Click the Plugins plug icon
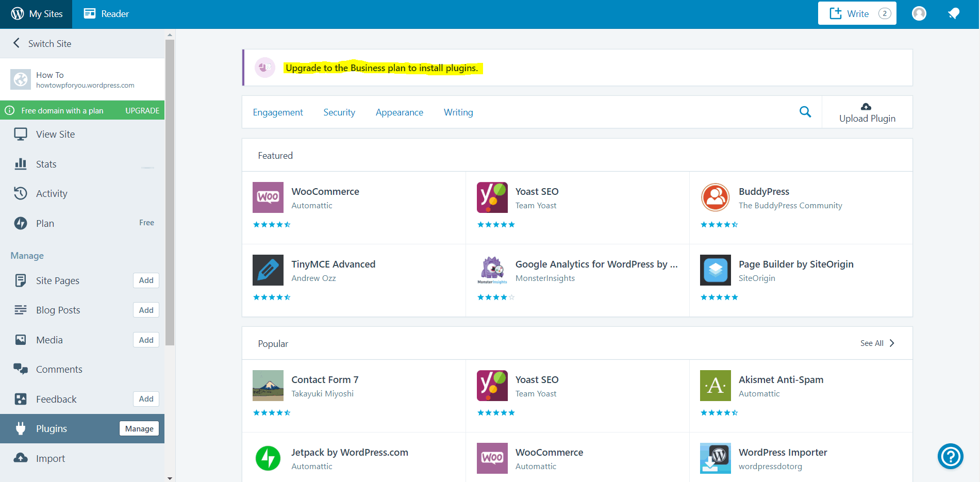Viewport: 980px width, 482px height. tap(21, 428)
